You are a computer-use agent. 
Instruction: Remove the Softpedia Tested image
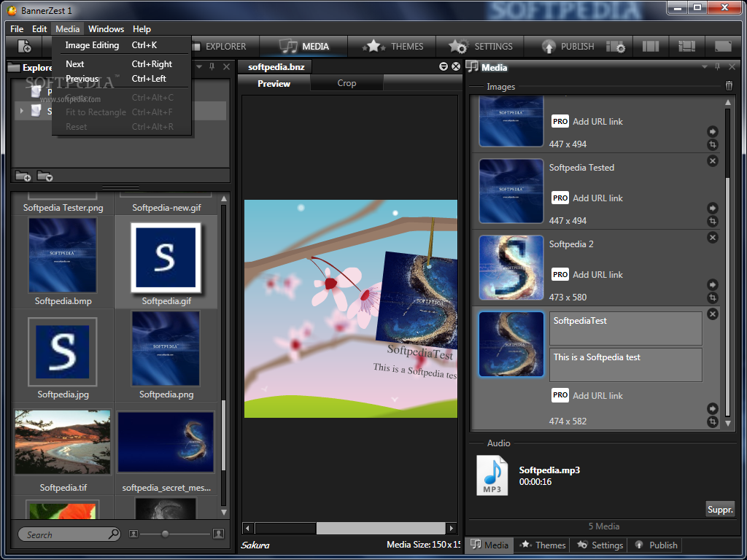point(712,161)
